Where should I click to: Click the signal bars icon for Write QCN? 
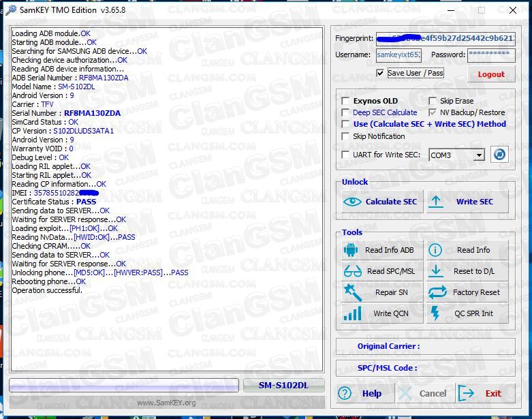coord(353,313)
